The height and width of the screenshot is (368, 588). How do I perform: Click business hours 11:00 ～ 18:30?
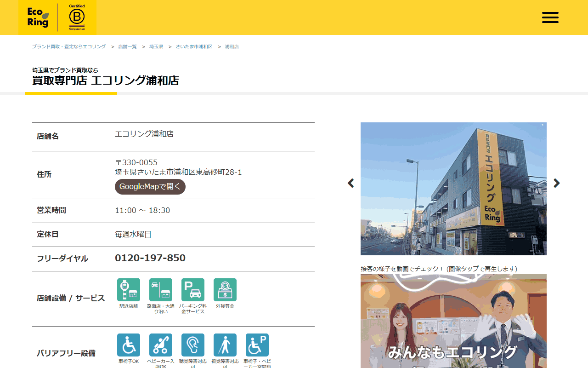pos(142,210)
